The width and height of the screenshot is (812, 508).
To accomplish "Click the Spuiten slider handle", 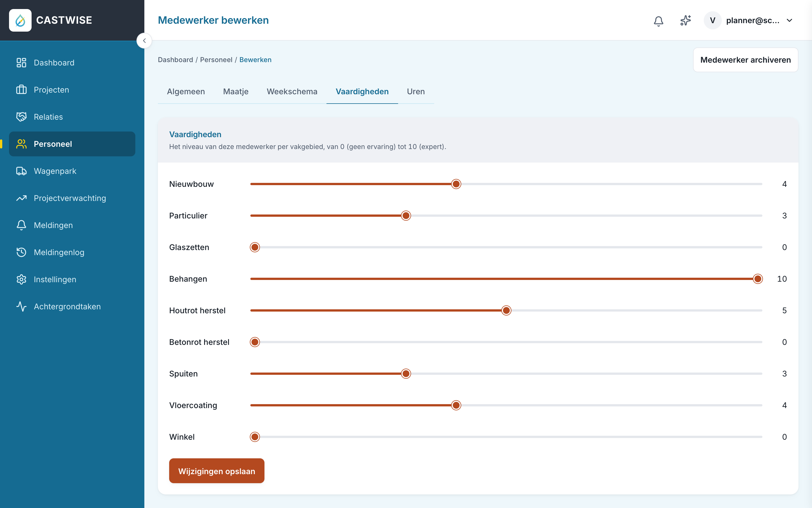I will pos(406,374).
